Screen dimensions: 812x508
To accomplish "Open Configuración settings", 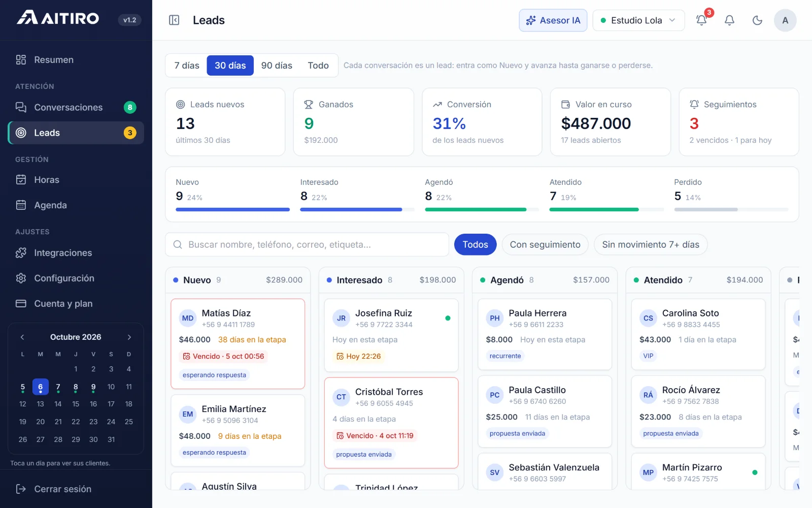I will point(76,278).
